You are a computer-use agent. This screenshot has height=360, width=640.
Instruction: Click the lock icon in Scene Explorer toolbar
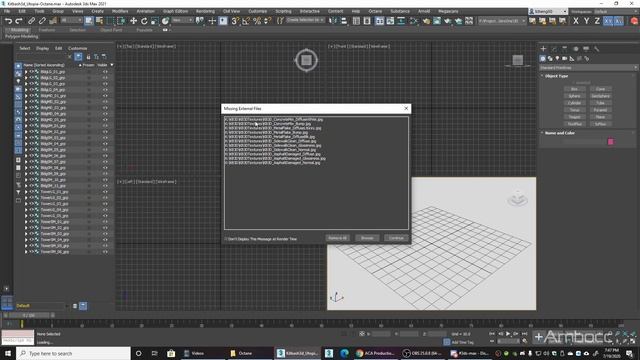pyautogui.click(x=88, y=57)
